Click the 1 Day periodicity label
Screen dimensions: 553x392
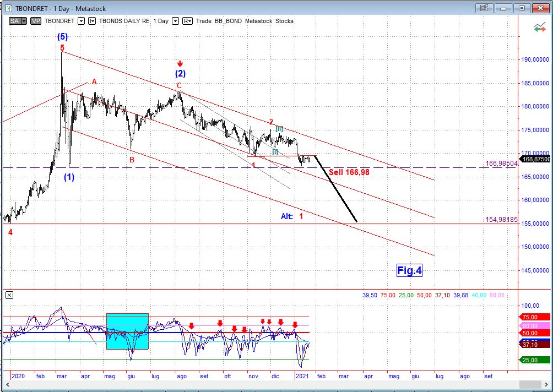coord(161,21)
